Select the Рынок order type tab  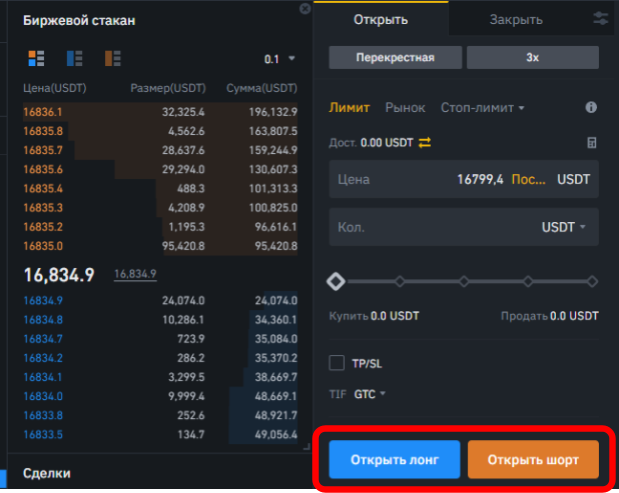[405, 107]
